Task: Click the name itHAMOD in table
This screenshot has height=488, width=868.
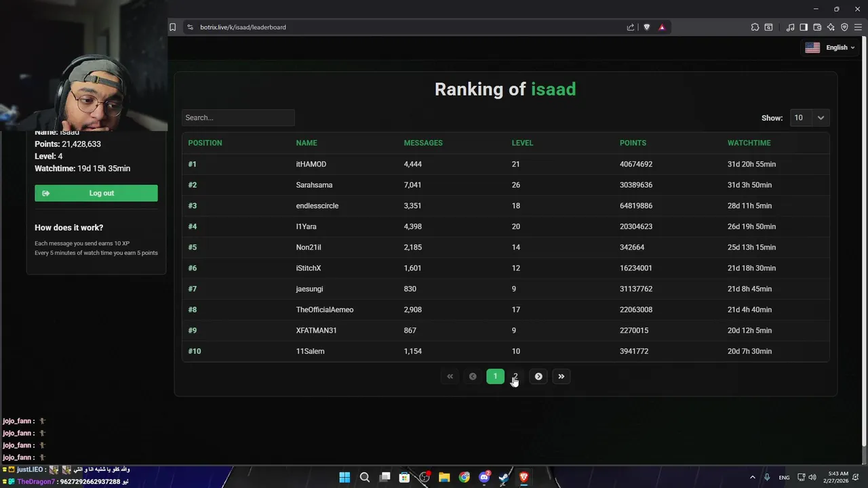Action: (x=311, y=164)
